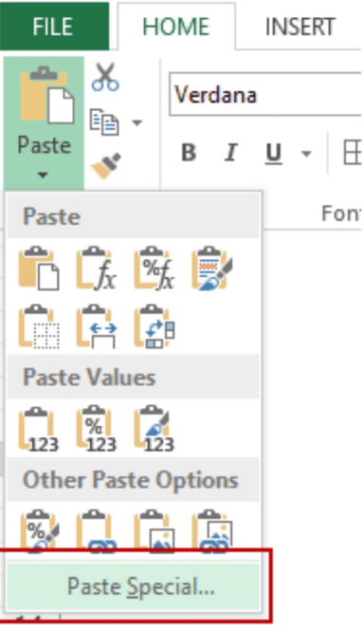Expand the Copy dropdown arrow

pyautogui.click(x=137, y=122)
